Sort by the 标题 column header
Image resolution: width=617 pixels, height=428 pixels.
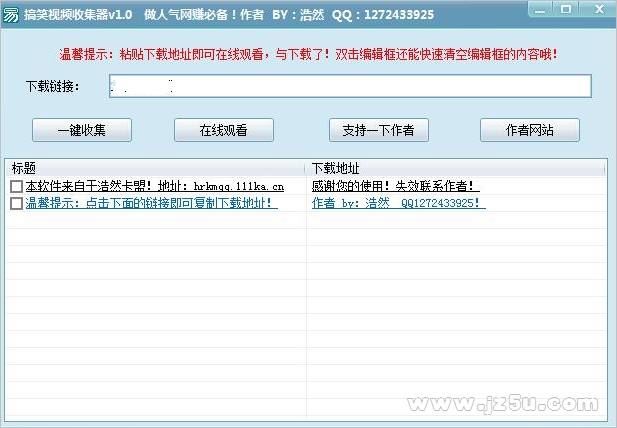point(155,168)
